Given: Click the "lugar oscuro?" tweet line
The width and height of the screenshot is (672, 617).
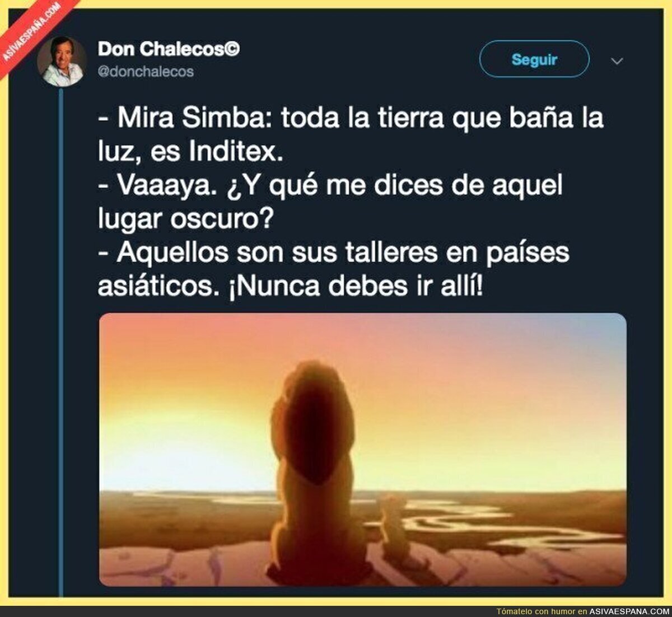Looking at the screenshot, I should click(185, 219).
